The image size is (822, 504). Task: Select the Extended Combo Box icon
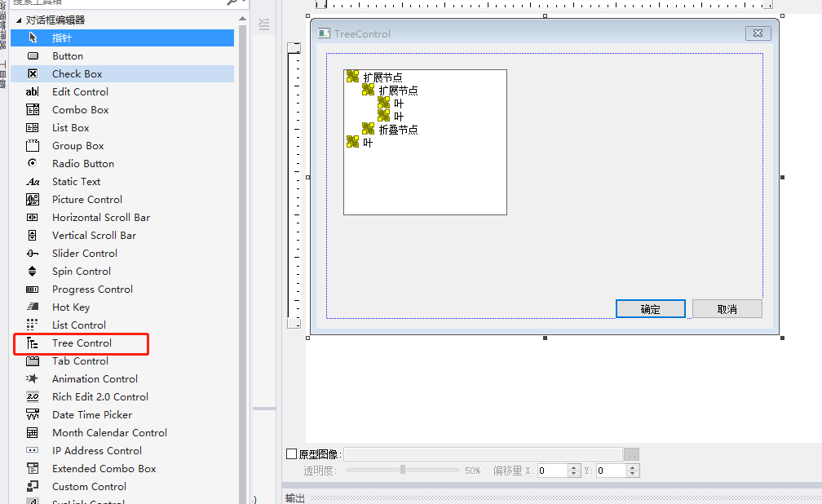33,468
